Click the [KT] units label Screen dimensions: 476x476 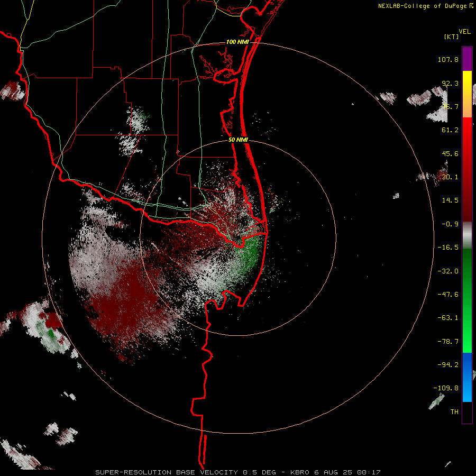[451, 36]
